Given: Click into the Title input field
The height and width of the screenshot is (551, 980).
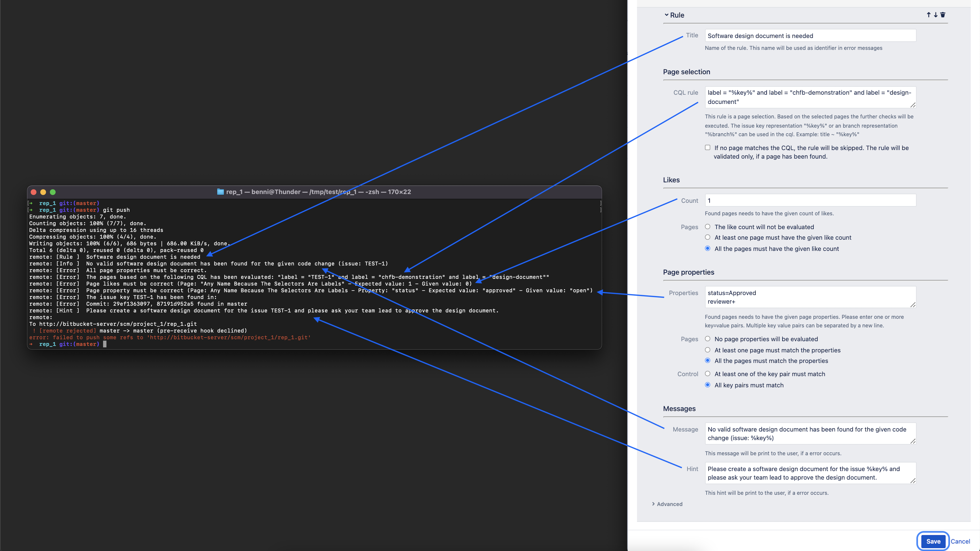Looking at the screenshot, I should coord(810,36).
